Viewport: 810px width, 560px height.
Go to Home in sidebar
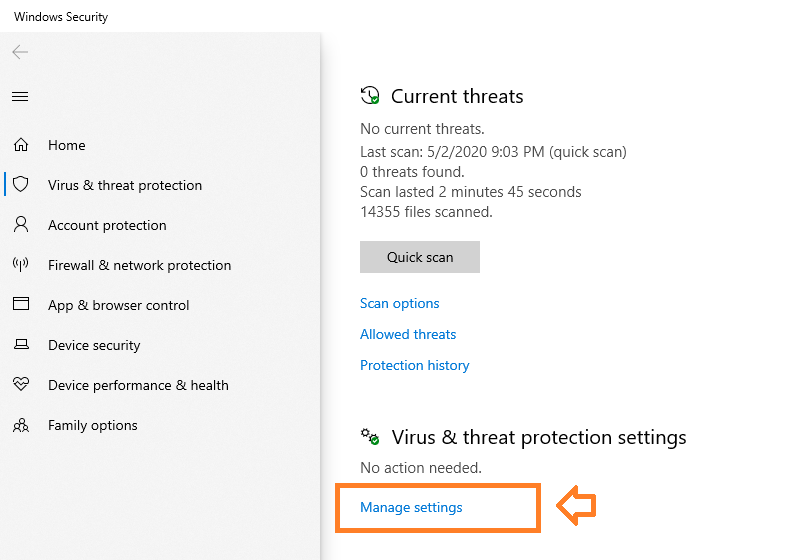point(67,145)
